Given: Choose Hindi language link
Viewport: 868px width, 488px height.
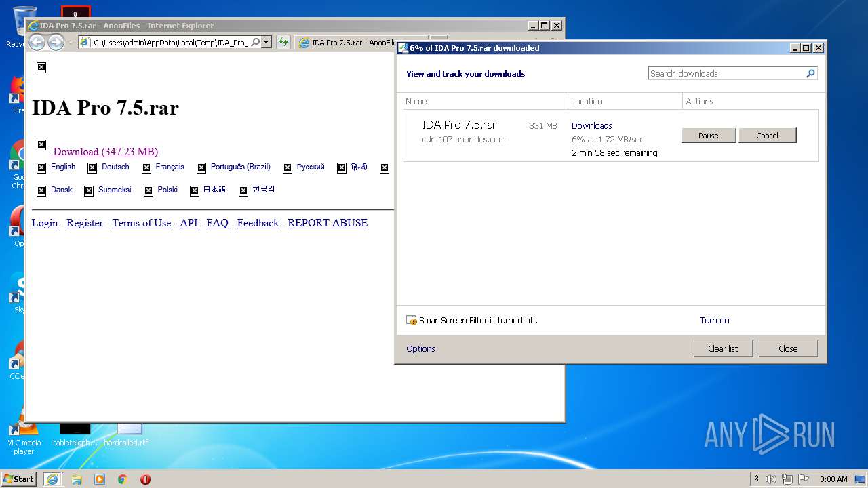Looking at the screenshot, I should point(359,167).
